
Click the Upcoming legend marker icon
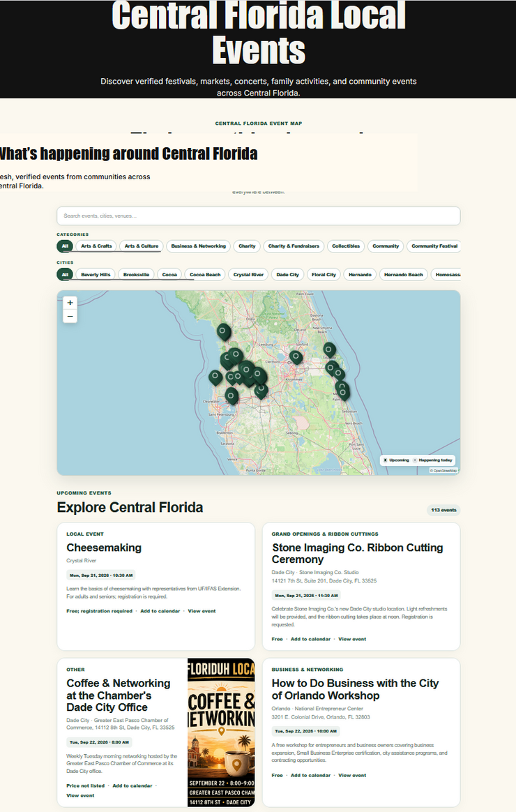(x=385, y=460)
